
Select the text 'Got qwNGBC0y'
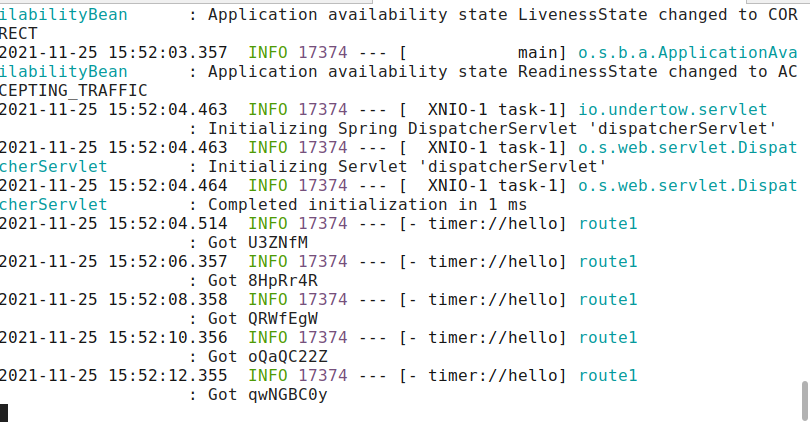click(x=268, y=395)
